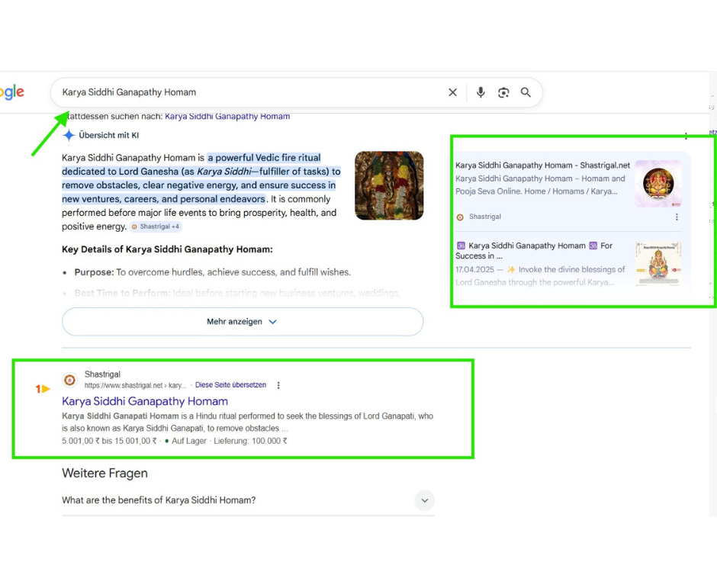The width and height of the screenshot is (717, 588).
Task: Click the 'Purpose:' bullet line
Action: coord(213,272)
